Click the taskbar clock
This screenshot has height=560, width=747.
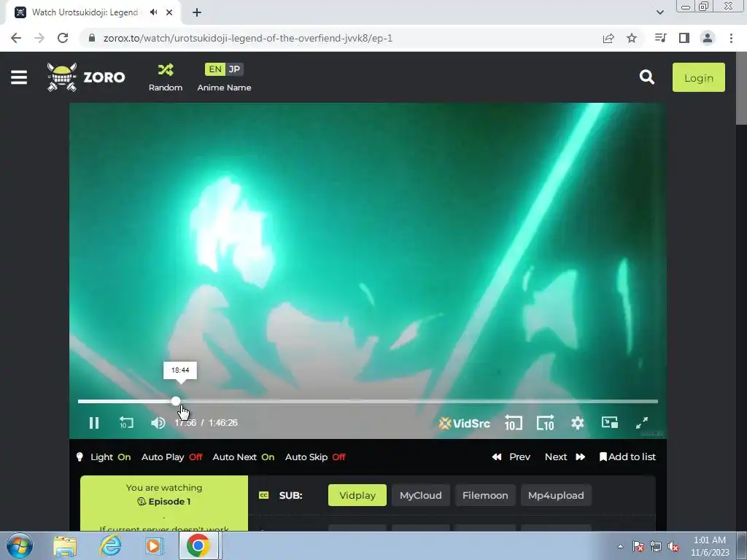(x=710, y=546)
